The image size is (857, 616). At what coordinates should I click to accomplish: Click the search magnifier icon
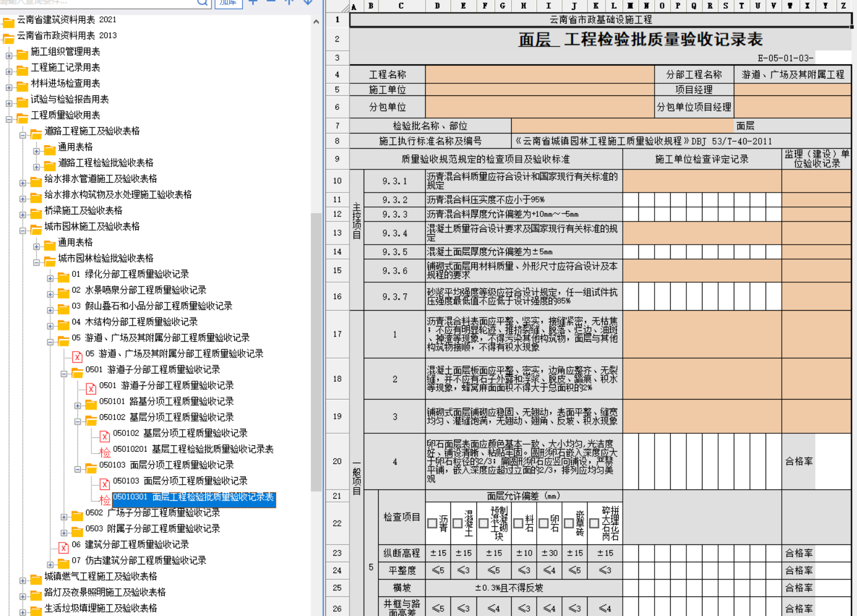point(202,2)
